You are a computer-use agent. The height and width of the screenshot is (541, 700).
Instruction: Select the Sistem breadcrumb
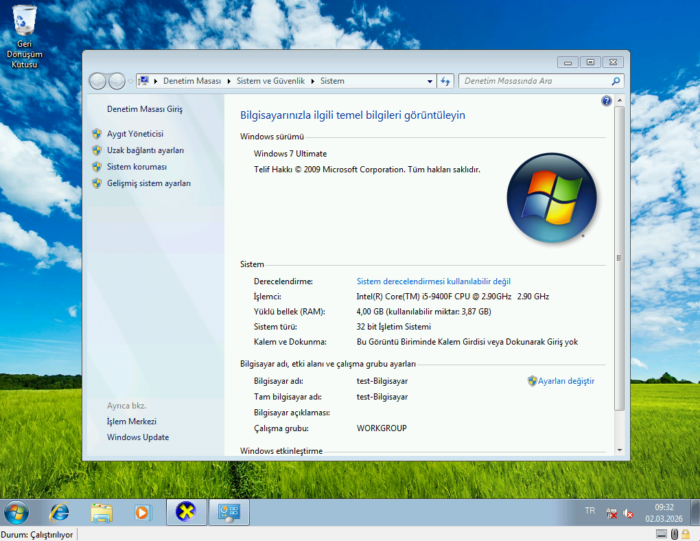(332, 81)
